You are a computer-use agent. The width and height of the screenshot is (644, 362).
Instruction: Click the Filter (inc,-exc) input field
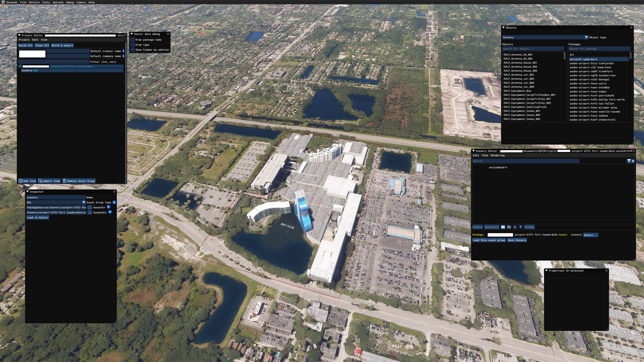click(x=54, y=62)
